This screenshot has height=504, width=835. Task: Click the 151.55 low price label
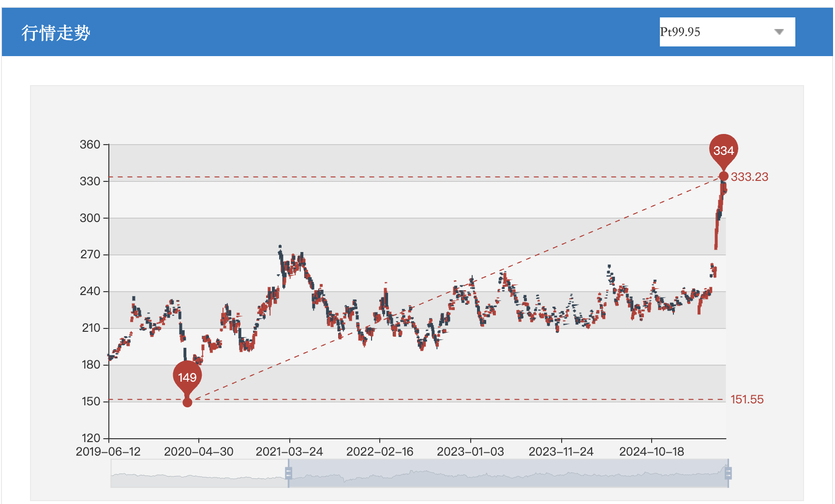click(x=746, y=400)
